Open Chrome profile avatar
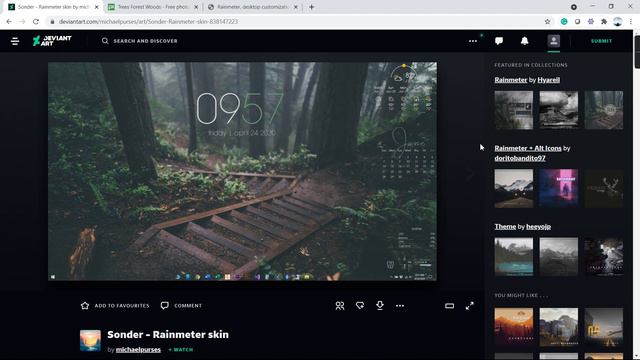The width and height of the screenshot is (640, 360). (x=618, y=22)
